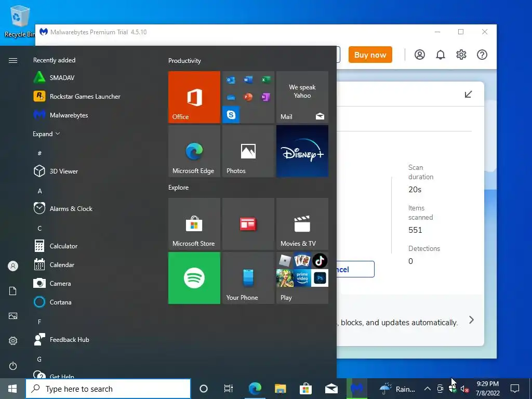This screenshot has width=532, height=399.
Task: Open the Calendar app
Action: pyautogui.click(x=54, y=264)
